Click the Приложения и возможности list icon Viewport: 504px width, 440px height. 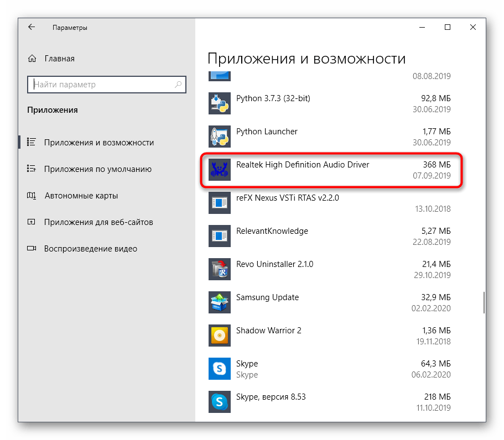pyautogui.click(x=31, y=142)
